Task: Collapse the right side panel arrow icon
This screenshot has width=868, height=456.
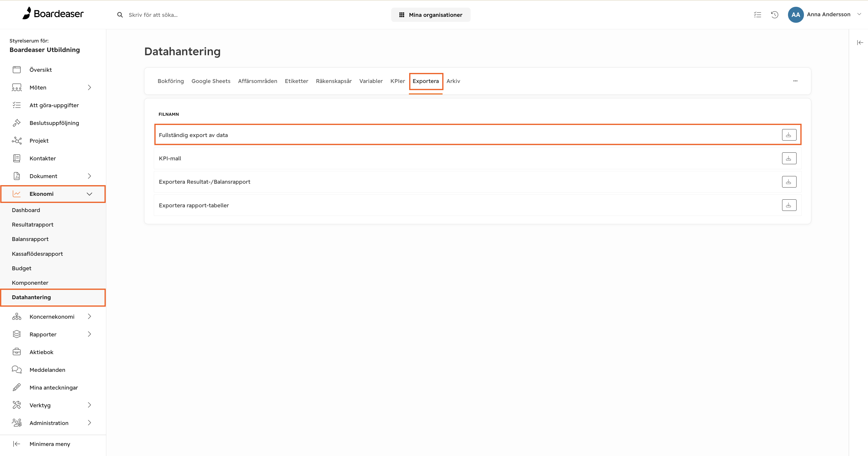Action: (860, 43)
